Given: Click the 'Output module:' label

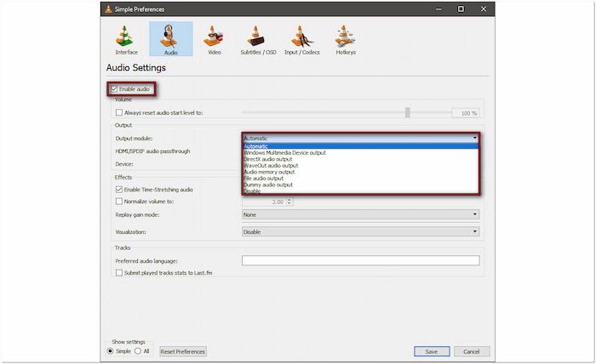Looking at the screenshot, I should 134,139.
